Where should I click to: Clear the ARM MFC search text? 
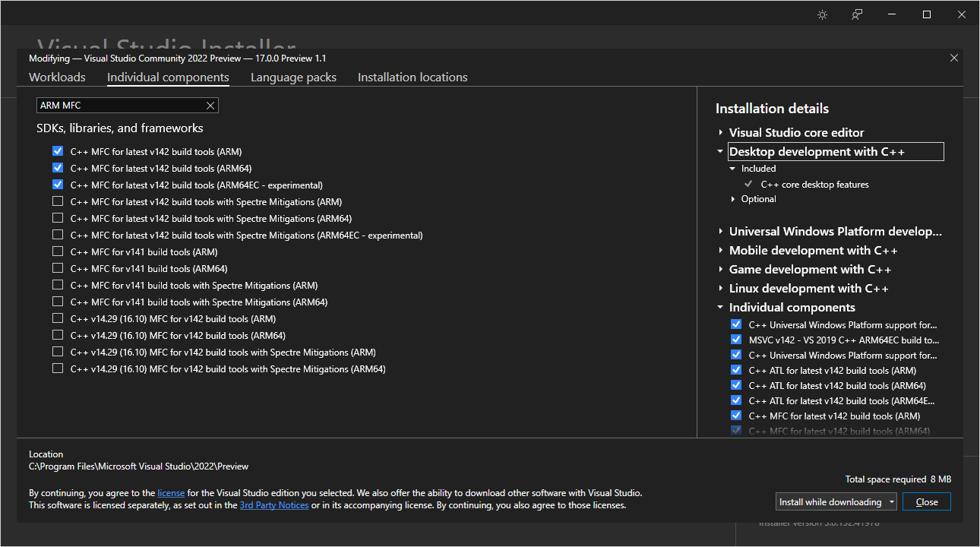210,106
